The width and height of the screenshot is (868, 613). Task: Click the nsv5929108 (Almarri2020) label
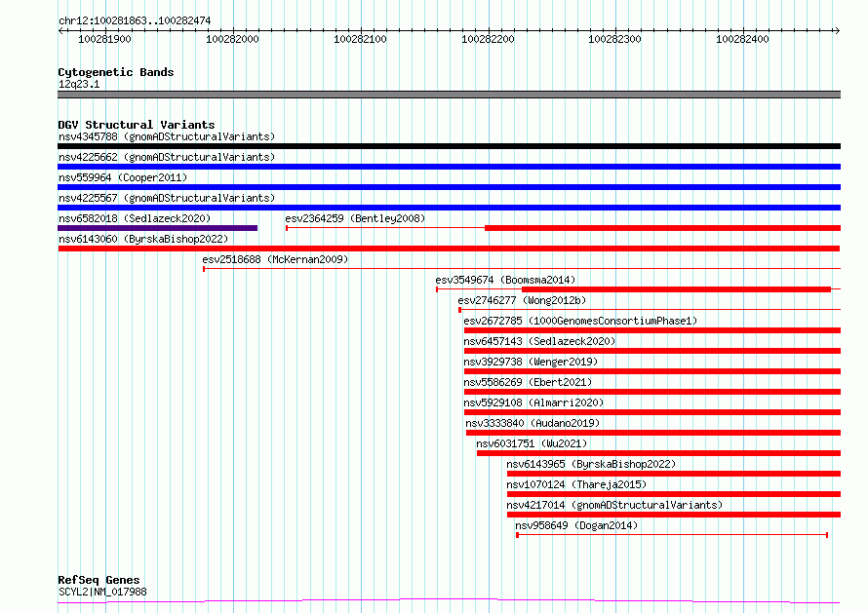pos(533,402)
